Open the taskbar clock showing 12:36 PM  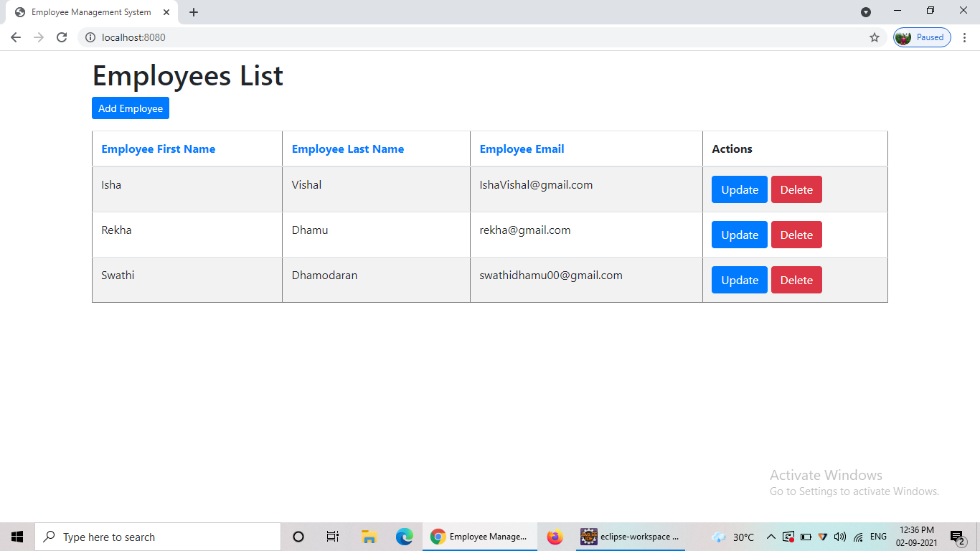916,537
